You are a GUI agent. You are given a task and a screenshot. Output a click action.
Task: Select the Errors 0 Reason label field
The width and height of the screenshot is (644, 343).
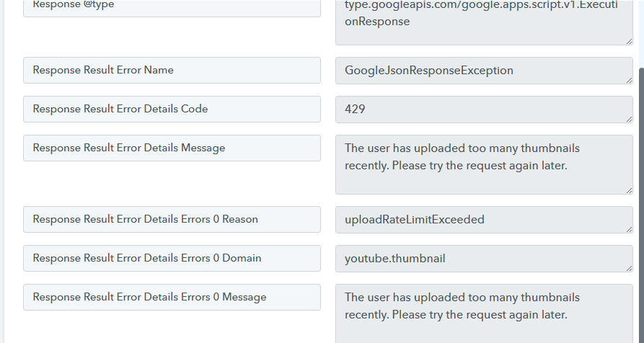[x=172, y=220]
